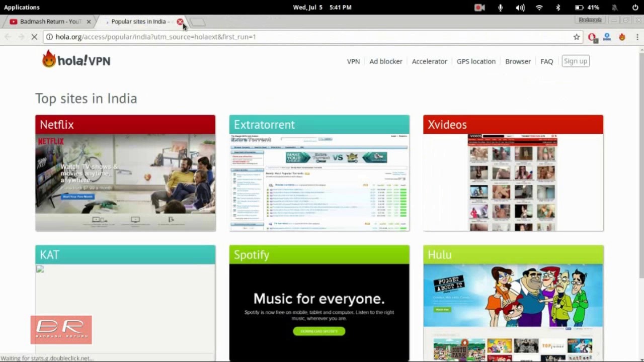Viewport: 644px width, 362px height.
Task: Bookmark this page with the star icon
Action: (x=577, y=37)
